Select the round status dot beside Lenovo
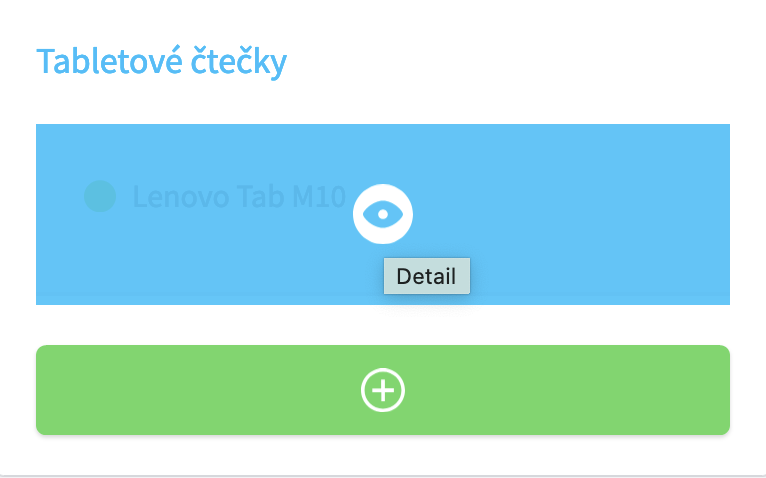 tap(100, 196)
